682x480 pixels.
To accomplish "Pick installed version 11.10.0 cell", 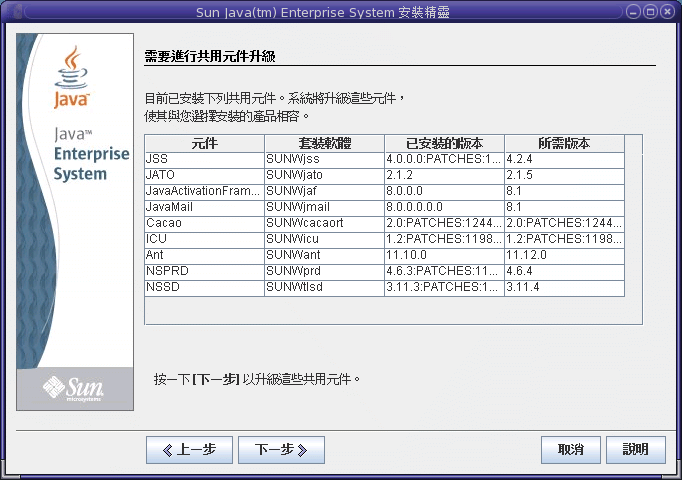I will (444, 256).
